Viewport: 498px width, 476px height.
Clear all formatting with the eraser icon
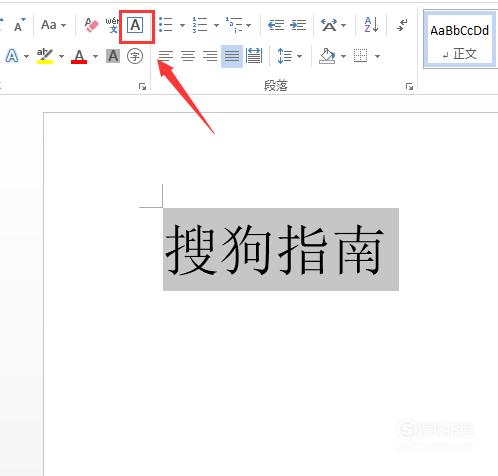(91, 25)
